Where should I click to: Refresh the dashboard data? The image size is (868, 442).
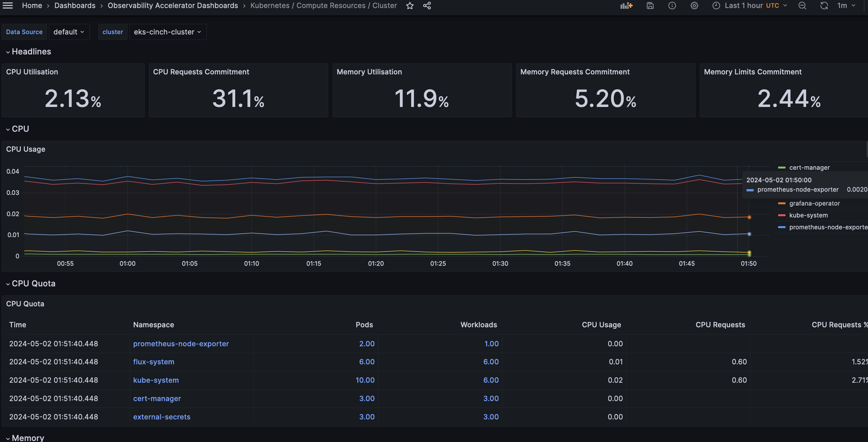[x=824, y=5]
